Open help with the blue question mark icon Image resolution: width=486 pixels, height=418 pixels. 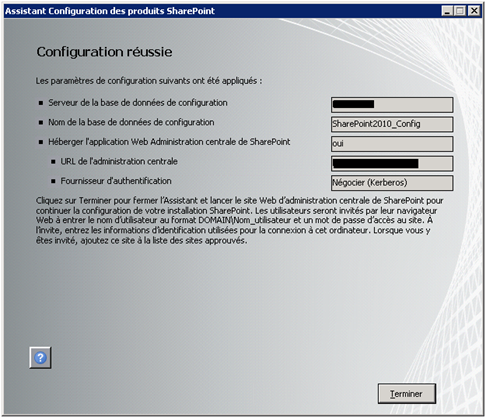click(40, 358)
